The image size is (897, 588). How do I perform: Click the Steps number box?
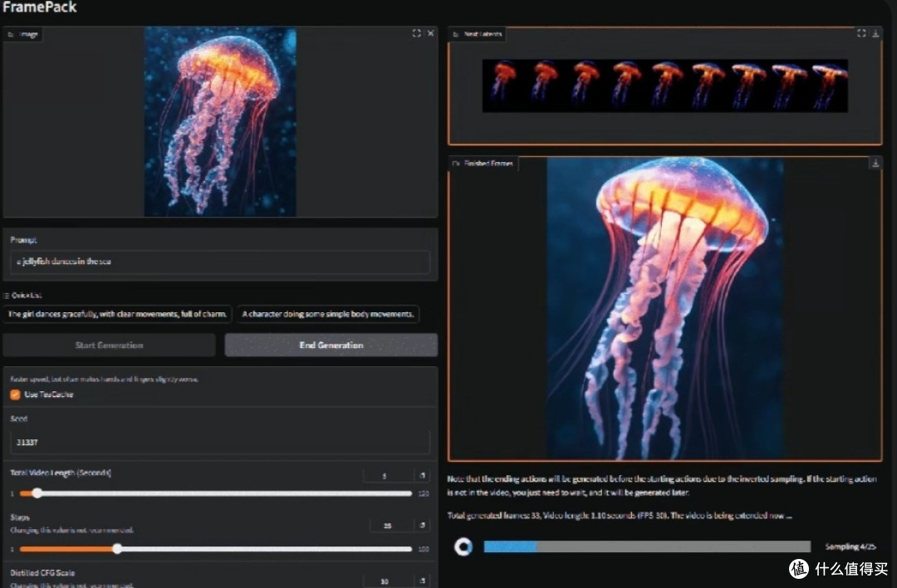pyautogui.click(x=392, y=525)
